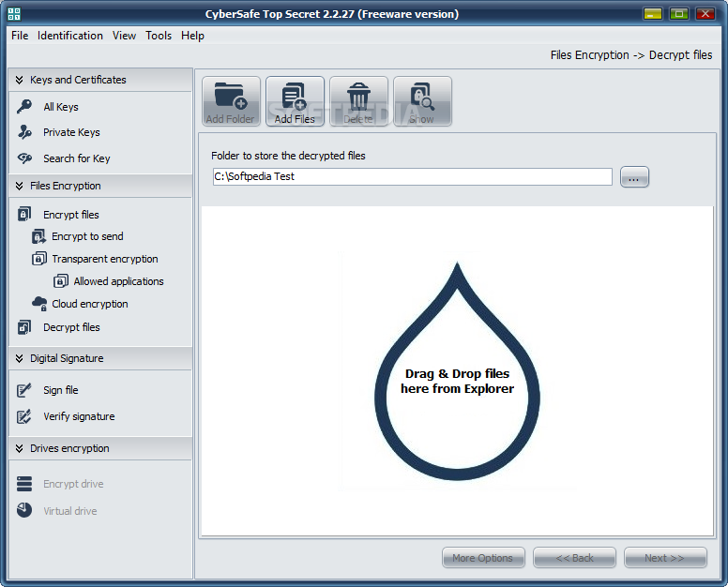
Task: Select the Cloud encryption label
Action: coord(90,304)
